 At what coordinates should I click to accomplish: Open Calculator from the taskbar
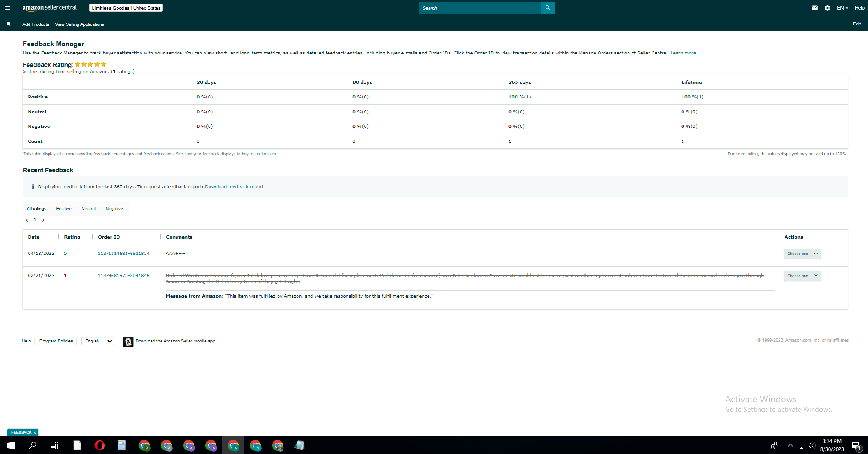pyautogui.click(x=122, y=445)
